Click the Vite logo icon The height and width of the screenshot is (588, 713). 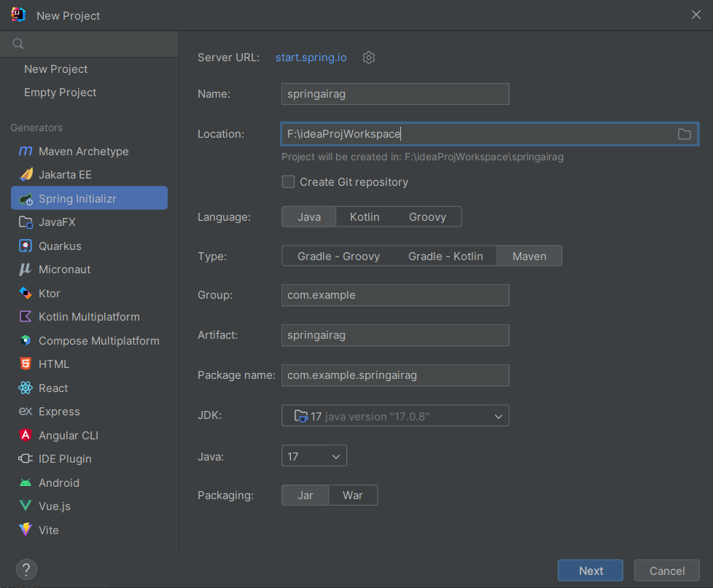point(26,530)
